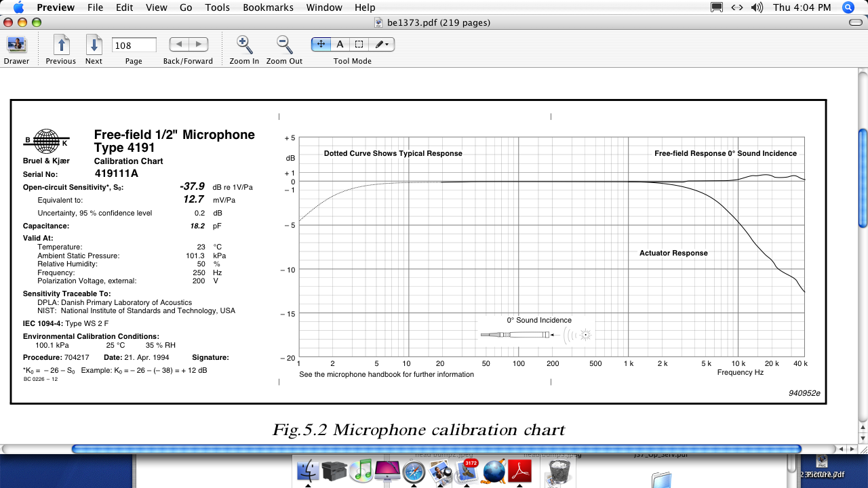Click the Thu 4:04 PM clock
The height and width of the screenshot is (488, 868).
tap(802, 7)
